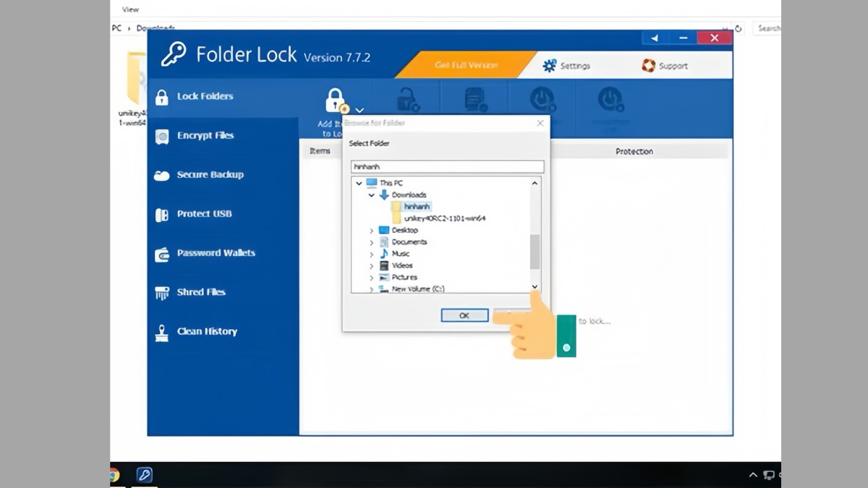The width and height of the screenshot is (868, 488).
Task: Click the File Explorer search box
Action: pyautogui.click(x=767, y=28)
